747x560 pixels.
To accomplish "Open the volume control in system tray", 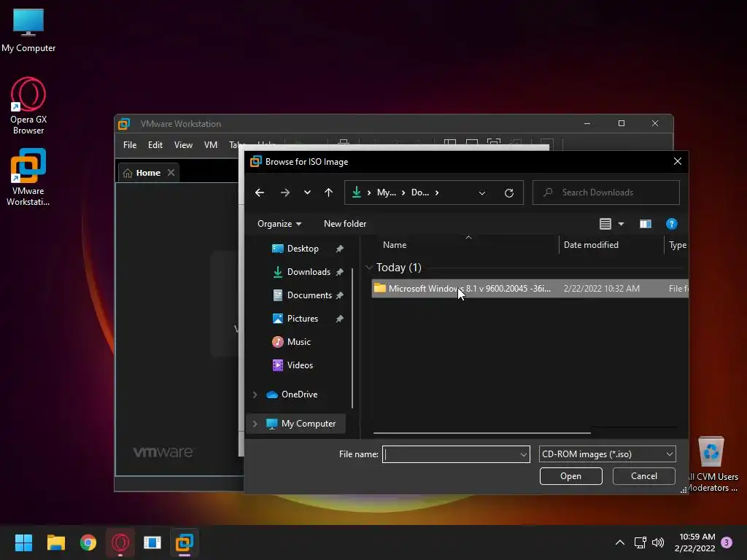I will (x=658, y=542).
